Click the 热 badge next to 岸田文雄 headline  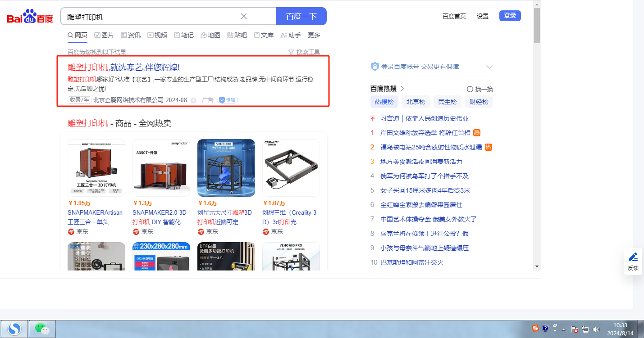[477, 133]
